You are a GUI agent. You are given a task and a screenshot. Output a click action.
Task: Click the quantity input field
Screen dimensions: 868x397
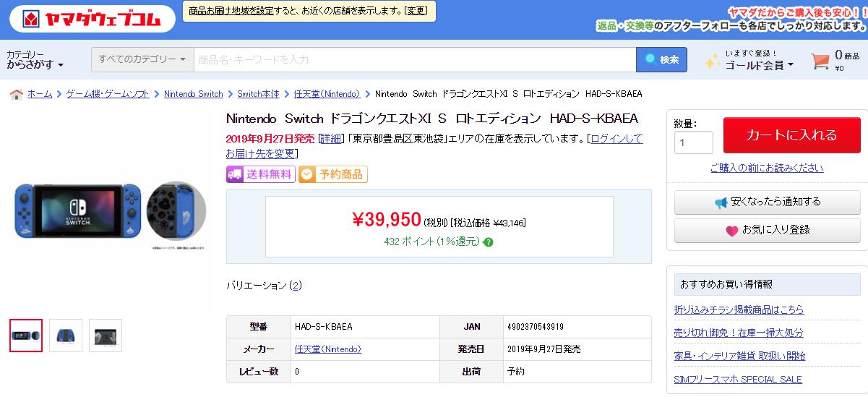click(693, 142)
